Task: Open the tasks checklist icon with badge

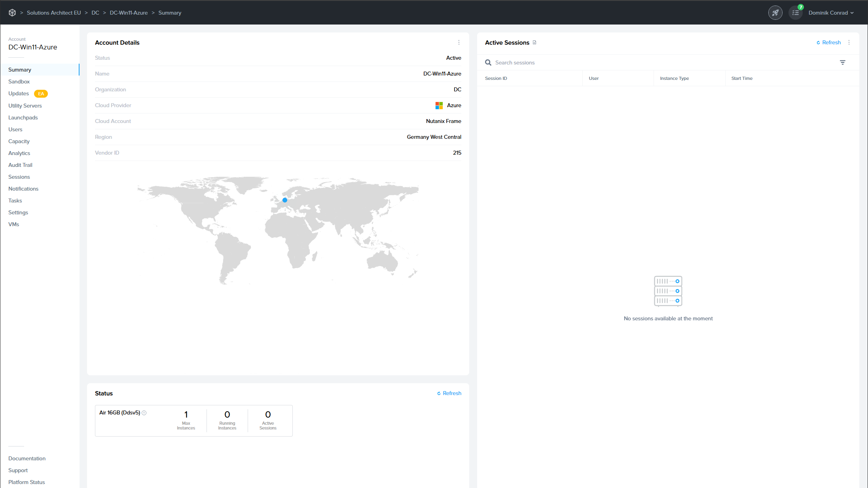Action: point(796,13)
